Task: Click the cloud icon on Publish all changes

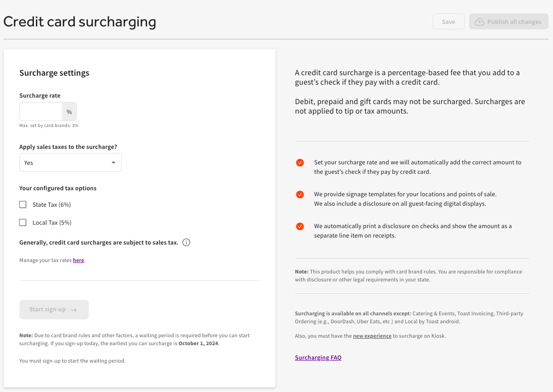Action: pyautogui.click(x=479, y=21)
